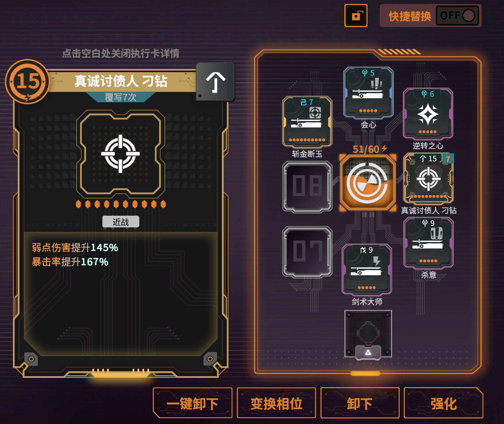504x424 pixels.
Task: Click the 近战 tag on card
Action: 121,222
